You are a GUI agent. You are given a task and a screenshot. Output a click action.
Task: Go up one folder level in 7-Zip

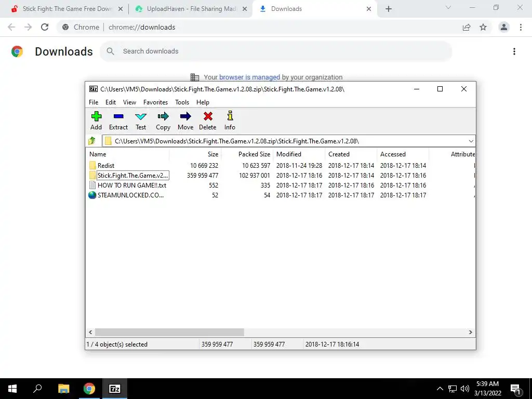[x=92, y=141]
